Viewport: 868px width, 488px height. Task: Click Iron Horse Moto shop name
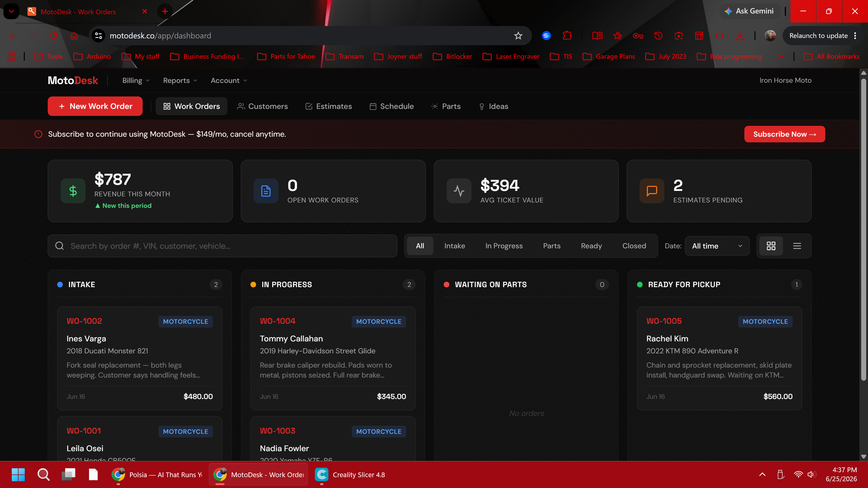point(785,80)
